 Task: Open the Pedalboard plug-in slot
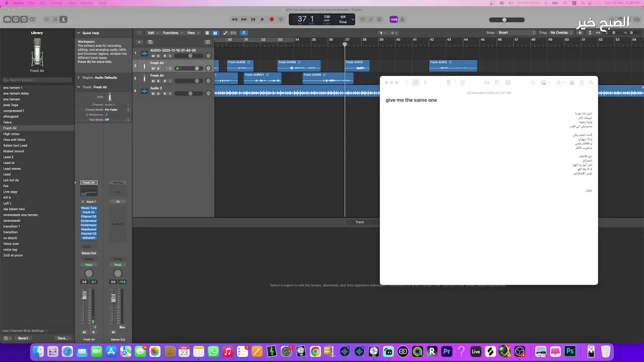click(x=89, y=229)
